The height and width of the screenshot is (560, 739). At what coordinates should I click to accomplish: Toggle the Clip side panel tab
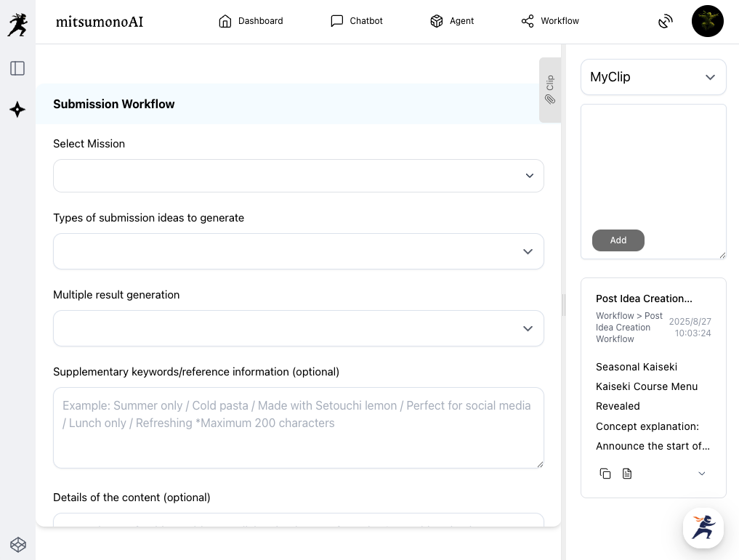pos(550,90)
